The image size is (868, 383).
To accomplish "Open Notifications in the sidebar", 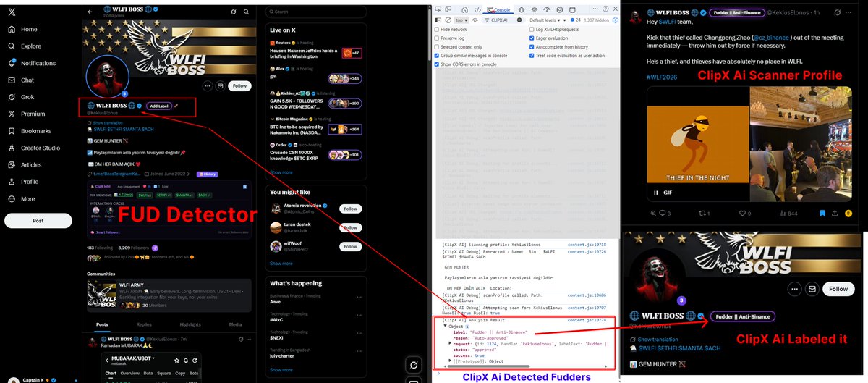I will click(31, 63).
